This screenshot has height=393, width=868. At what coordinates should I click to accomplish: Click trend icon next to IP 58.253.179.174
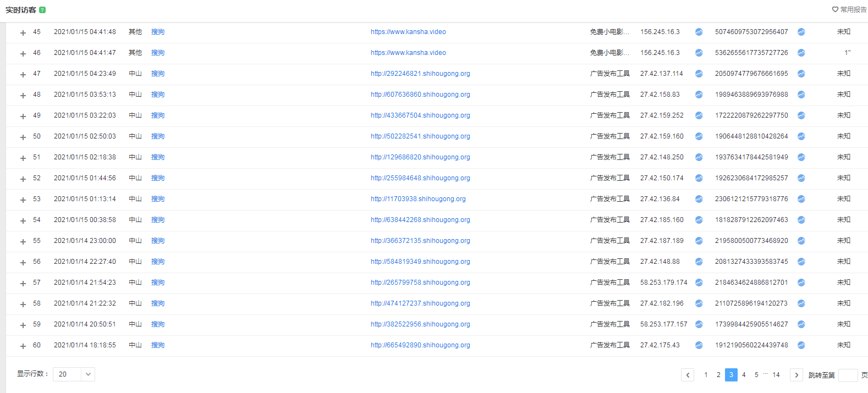pos(699,283)
